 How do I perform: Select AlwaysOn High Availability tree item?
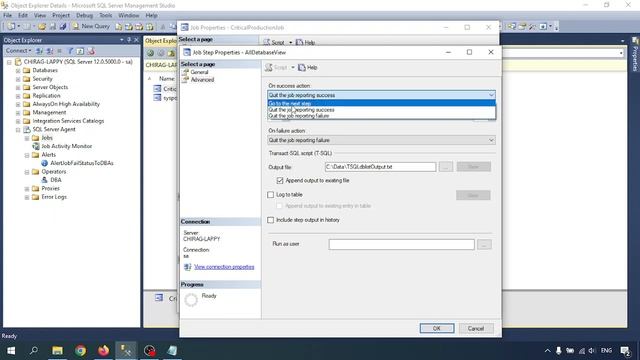click(66, 104)
